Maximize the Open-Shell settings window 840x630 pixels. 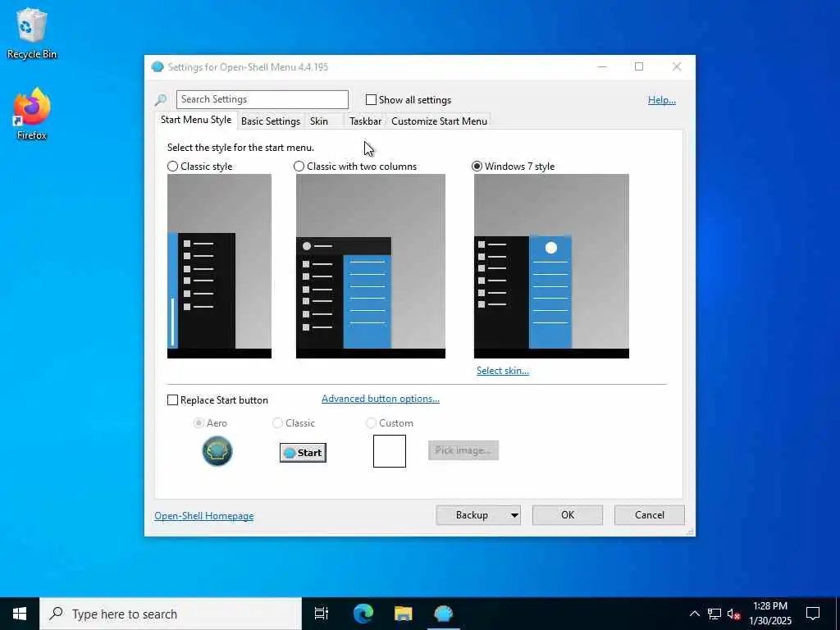coord(639,67)
